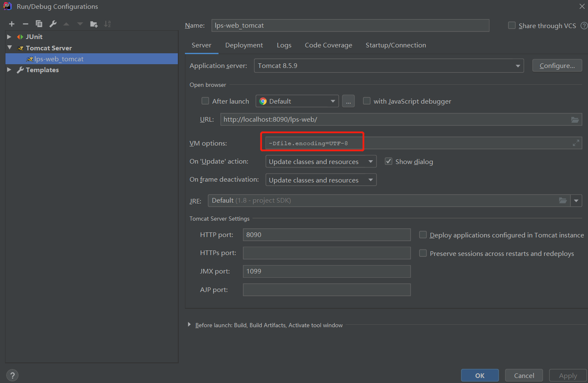
Task: Click the help icon beside Share through VCS
Action: [584, 26]
